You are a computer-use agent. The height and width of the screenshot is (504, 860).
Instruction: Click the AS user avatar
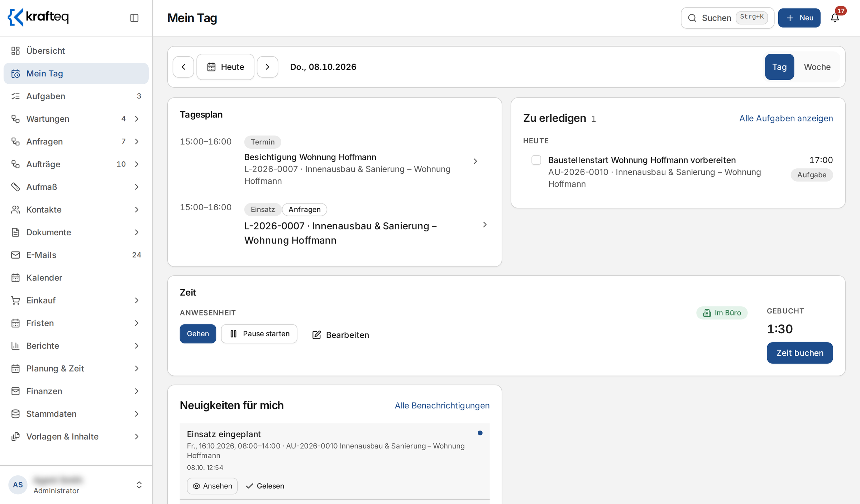tap(18, 485)
